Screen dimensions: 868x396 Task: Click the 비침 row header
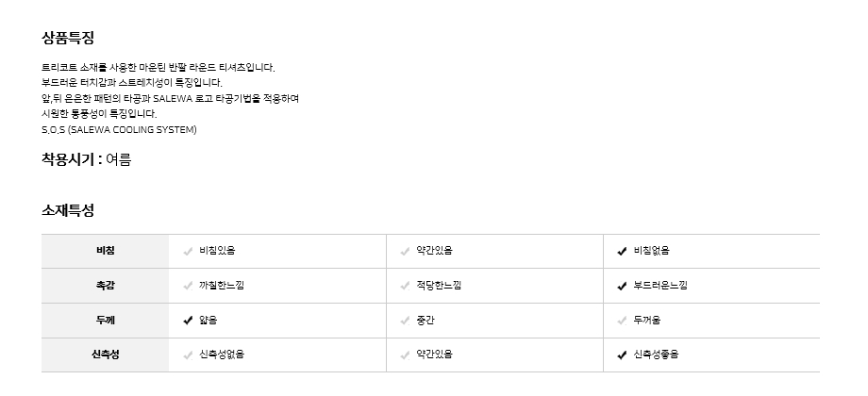(x=105, y=251)
